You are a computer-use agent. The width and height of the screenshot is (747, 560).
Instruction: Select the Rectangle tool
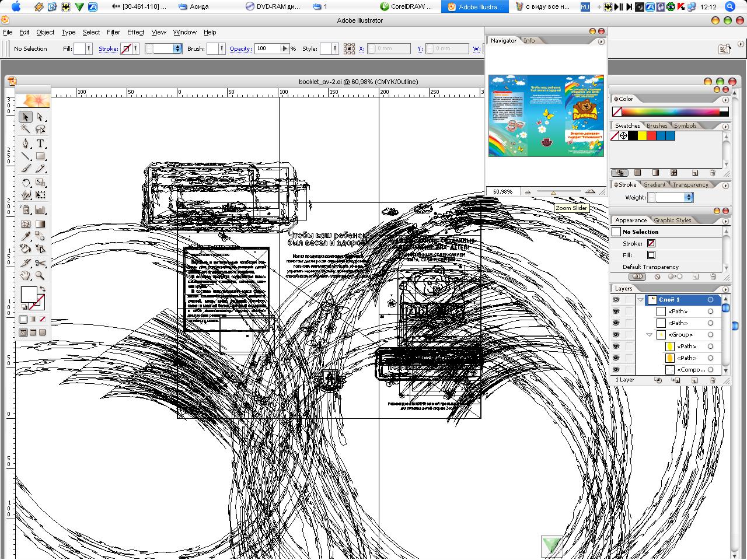coord(40,156)
